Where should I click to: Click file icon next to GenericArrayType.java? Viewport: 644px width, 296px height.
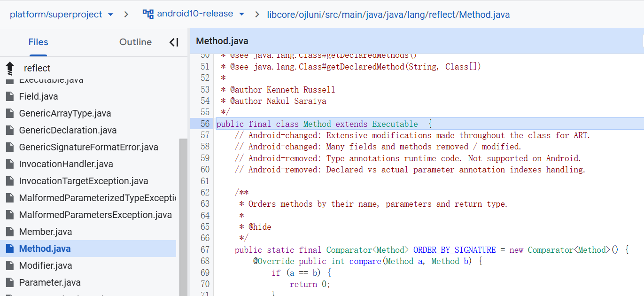click(9, 113)
